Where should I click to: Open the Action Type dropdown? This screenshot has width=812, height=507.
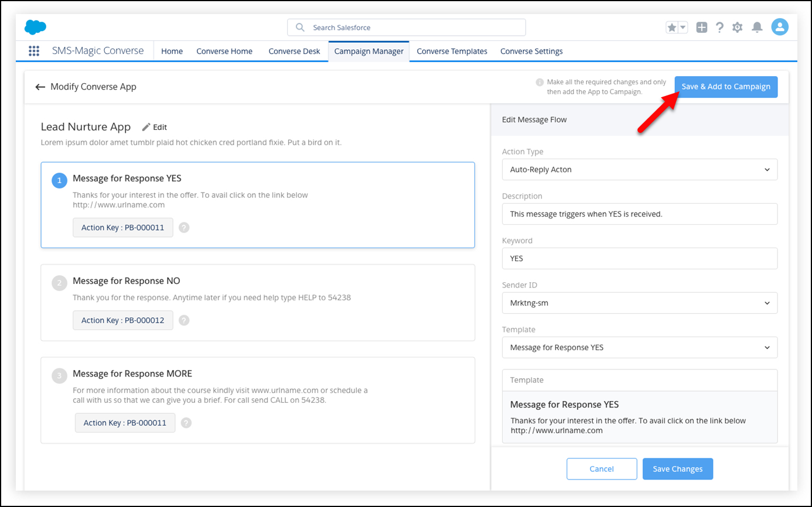point(640,169)
